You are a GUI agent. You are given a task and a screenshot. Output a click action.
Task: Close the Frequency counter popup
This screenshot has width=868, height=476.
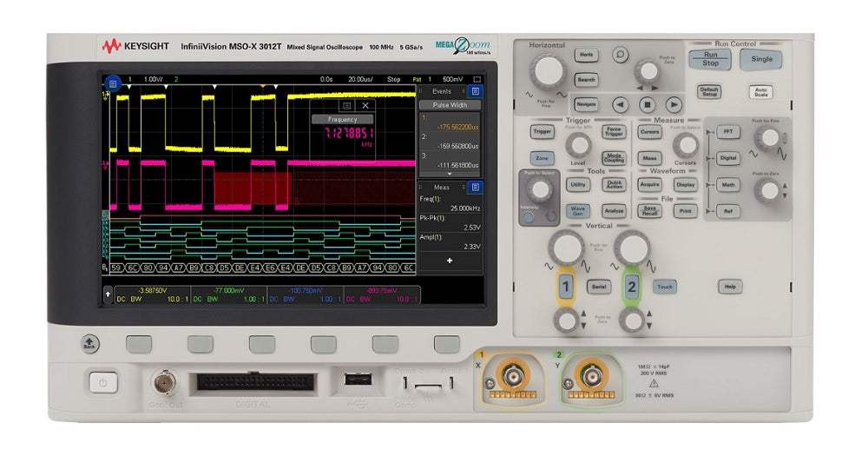(x=365, y=105)
